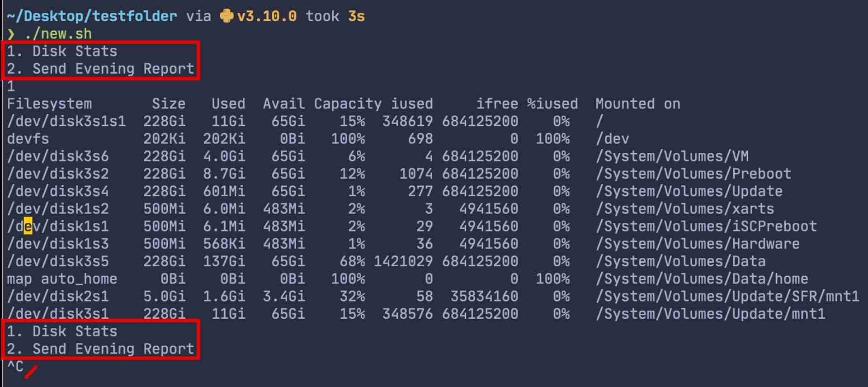Click the 'Mounted on' column header
The height and width of the screenshot is (387, 868).
click(x=638, y=104)
